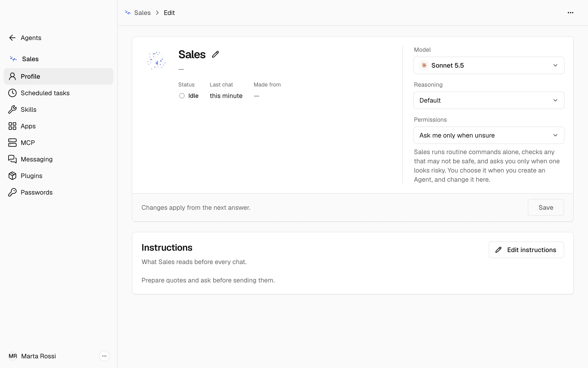588x368 pixels.
Task: Click the Idle status indicator
Action: 189,96
